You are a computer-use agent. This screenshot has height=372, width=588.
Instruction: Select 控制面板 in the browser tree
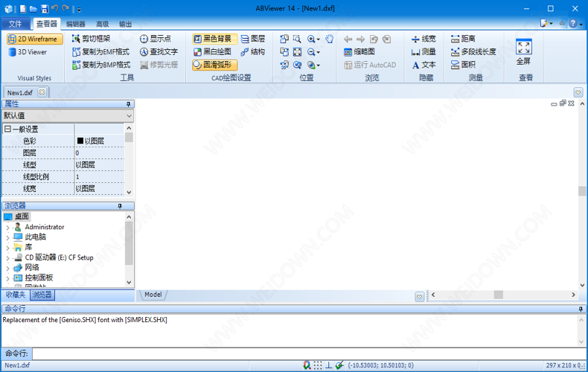(x=39, y=278)
